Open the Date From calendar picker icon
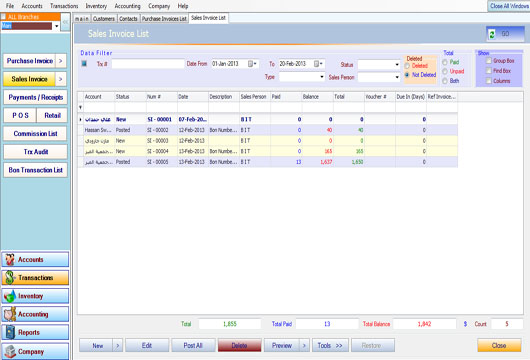 (252, 64)
